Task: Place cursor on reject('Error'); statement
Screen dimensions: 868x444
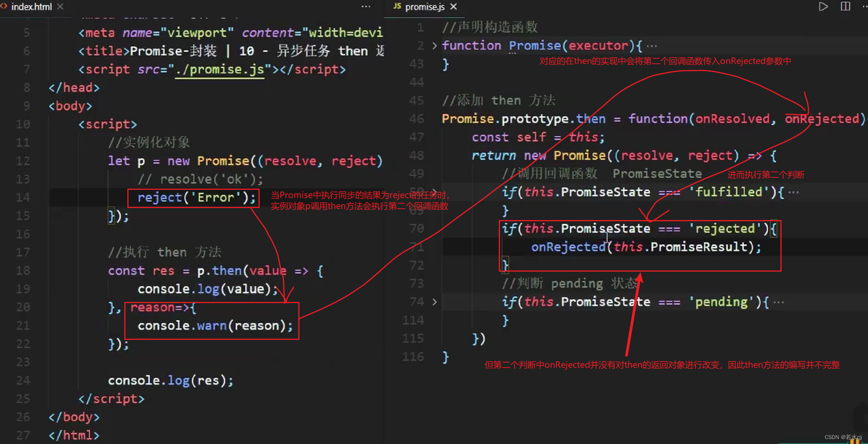Action: point(197,198)
